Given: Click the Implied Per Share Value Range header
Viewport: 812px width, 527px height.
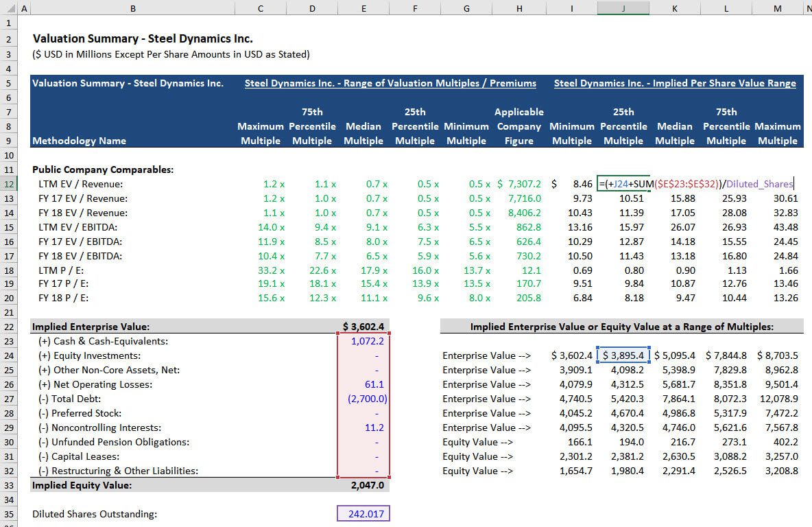Looking at the screenshot, I should (674, 82).
